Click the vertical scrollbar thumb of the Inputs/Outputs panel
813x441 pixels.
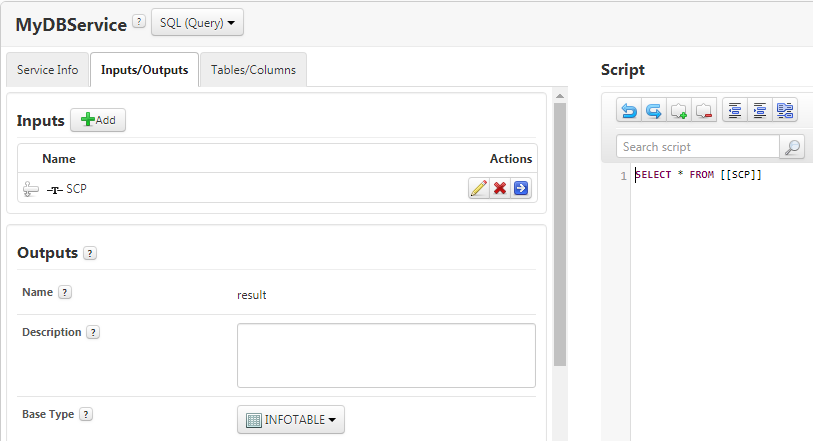pyautogui.click(x=560, y=234)
